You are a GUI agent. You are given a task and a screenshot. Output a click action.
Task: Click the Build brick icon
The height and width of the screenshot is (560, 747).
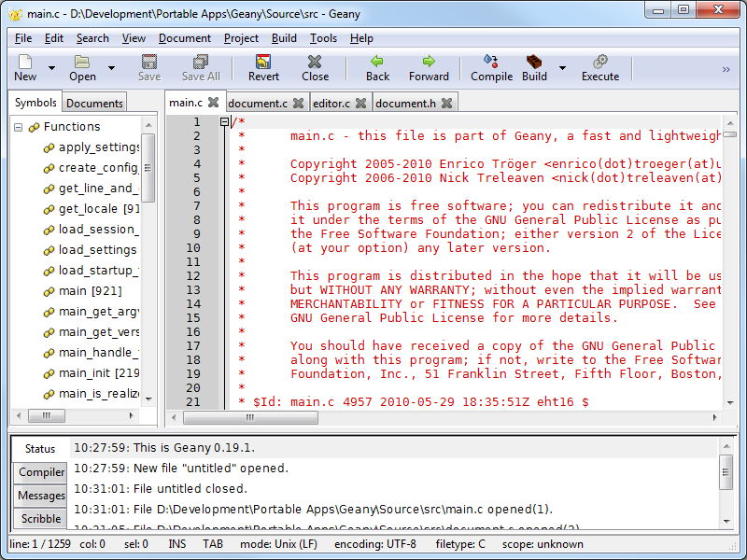[534, 62]
